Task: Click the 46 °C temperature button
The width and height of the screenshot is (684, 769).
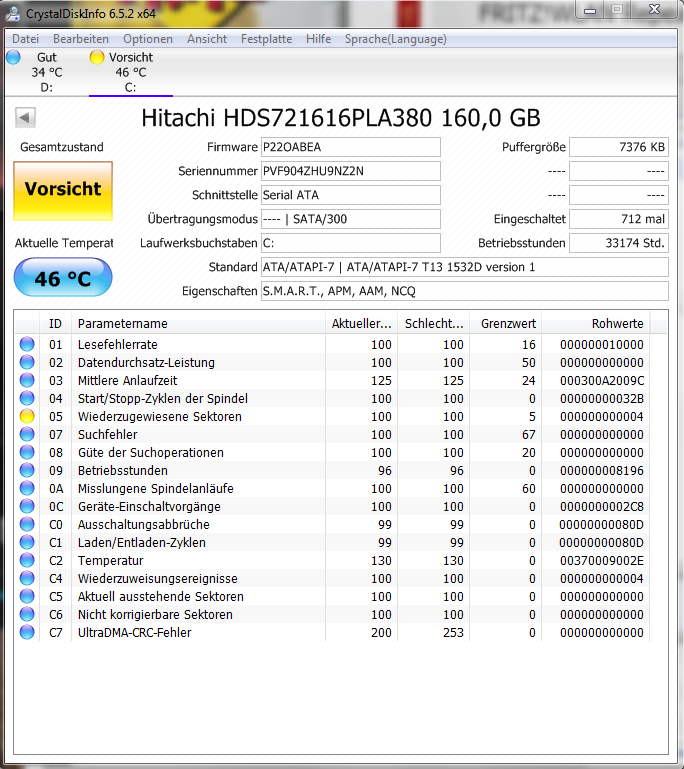Action: 63,278
